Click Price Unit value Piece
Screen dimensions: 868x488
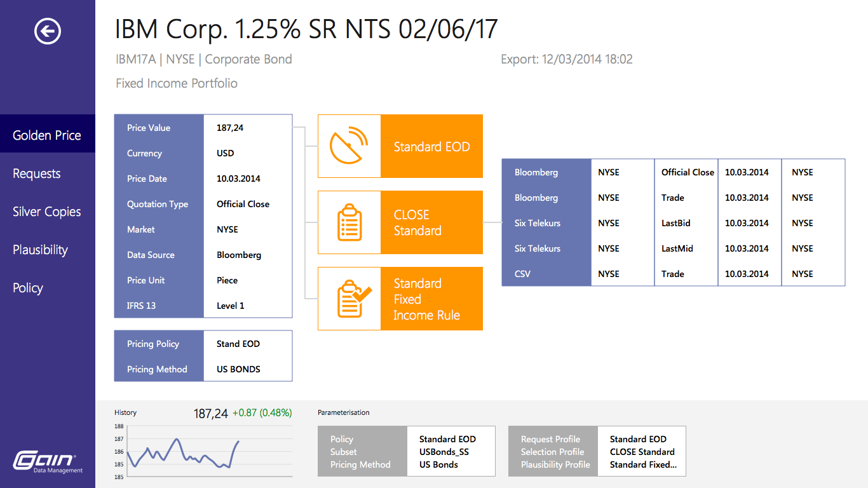[227, 280]
